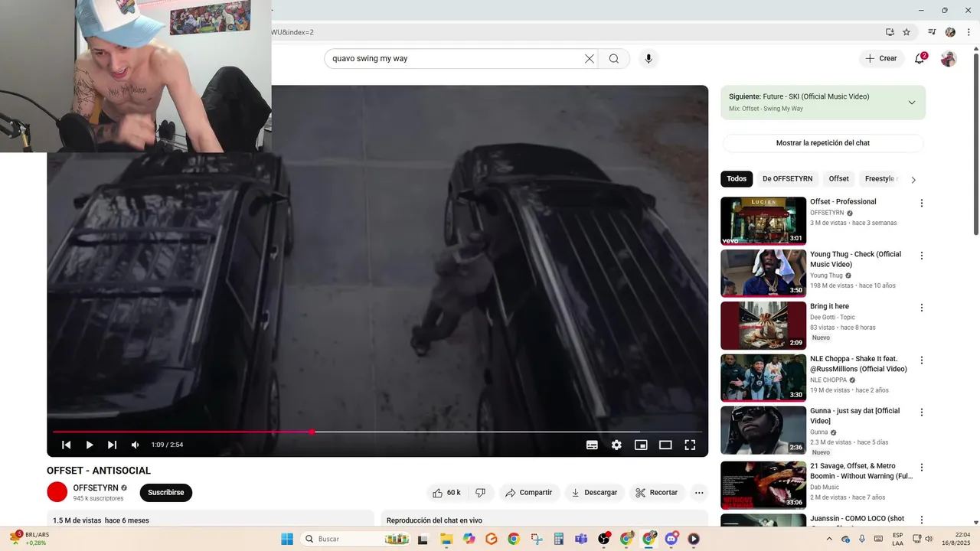Screen dimensions: 980x551
Task: Select the Freestyle filter chip
Action: pyautogui.click(x=880, y=179)
